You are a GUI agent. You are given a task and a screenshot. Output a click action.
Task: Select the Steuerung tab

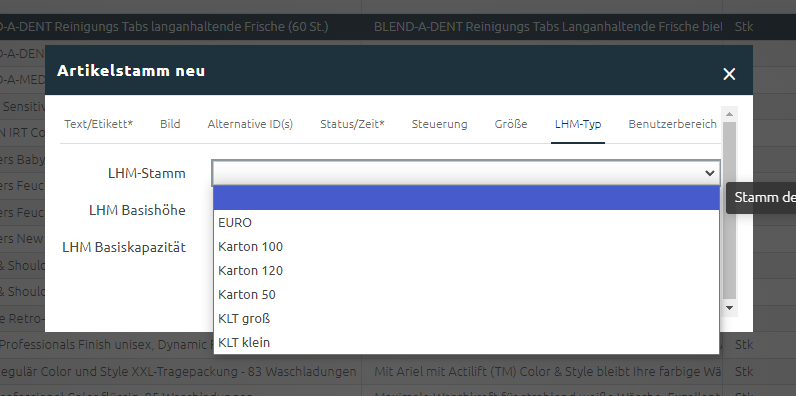point(440,124)
